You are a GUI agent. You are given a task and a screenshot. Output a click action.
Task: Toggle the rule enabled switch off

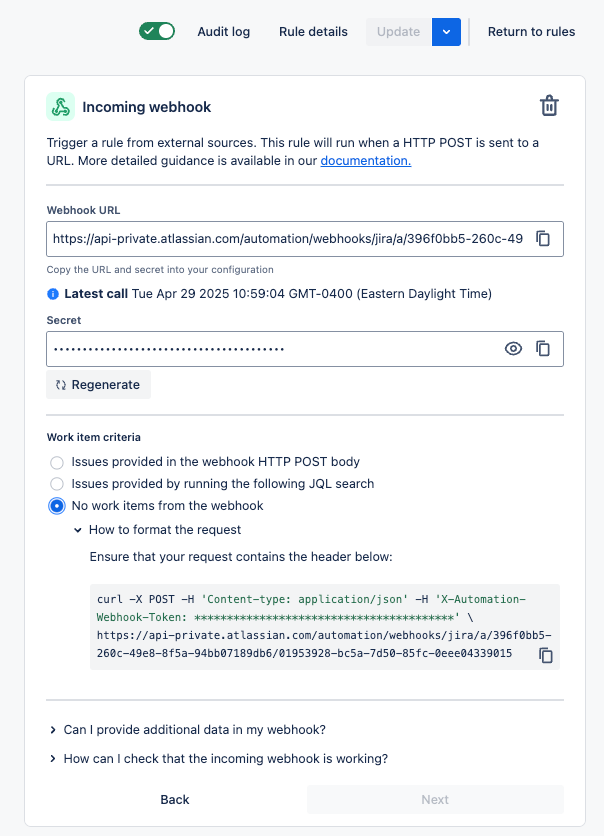click(157, 31)
